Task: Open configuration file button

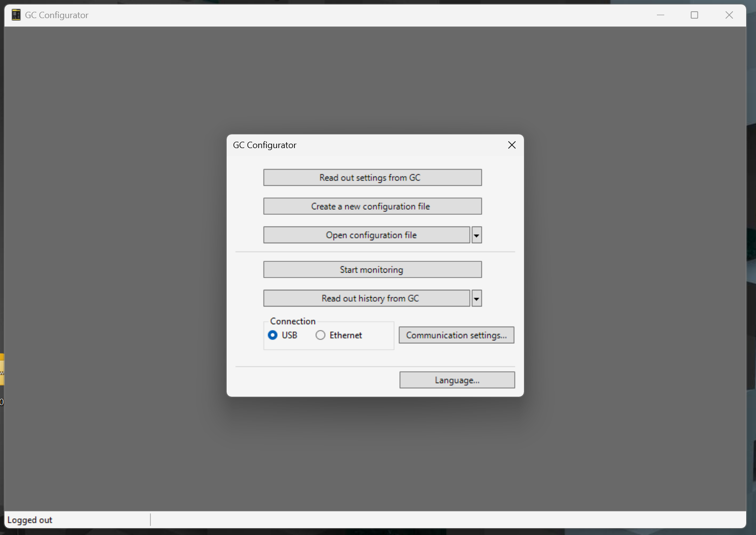Action: click(366, 235)
